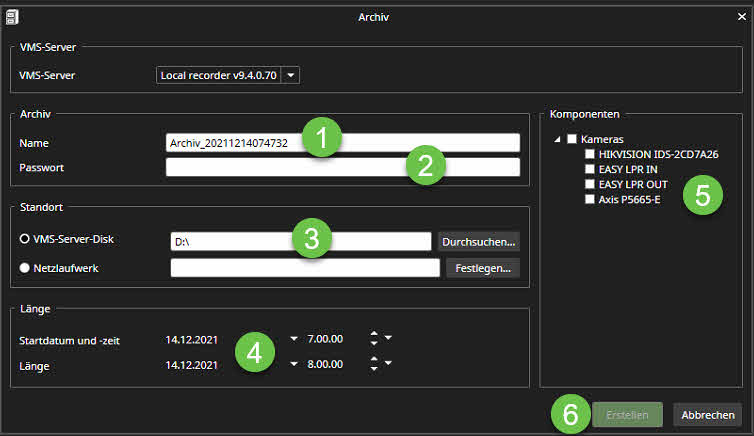Click the Länge time stepper arrows
754x436 pixels.
click(373, 365)
